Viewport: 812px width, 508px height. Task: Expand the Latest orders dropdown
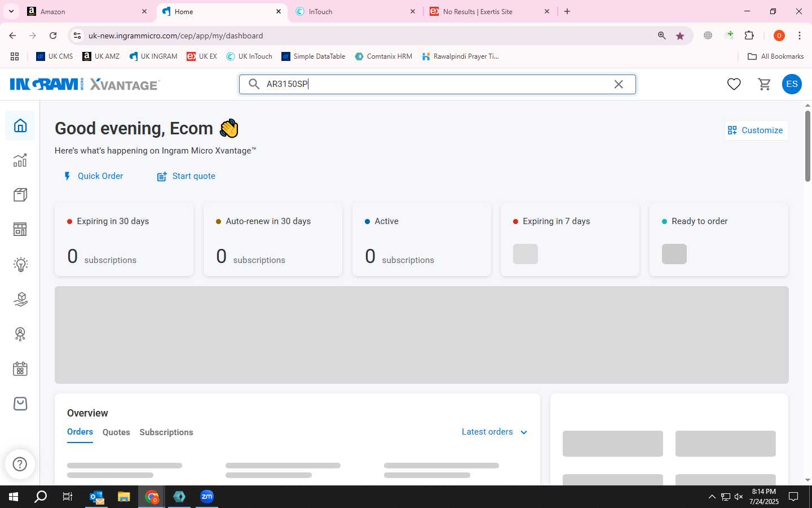tap(495, 432)
